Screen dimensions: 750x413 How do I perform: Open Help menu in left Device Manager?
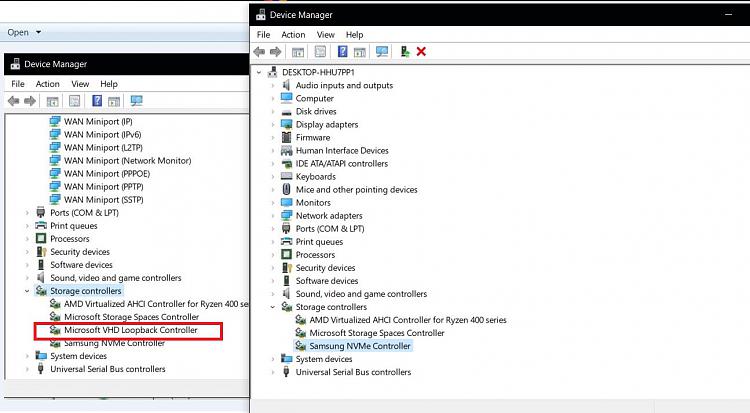[109, 84]
